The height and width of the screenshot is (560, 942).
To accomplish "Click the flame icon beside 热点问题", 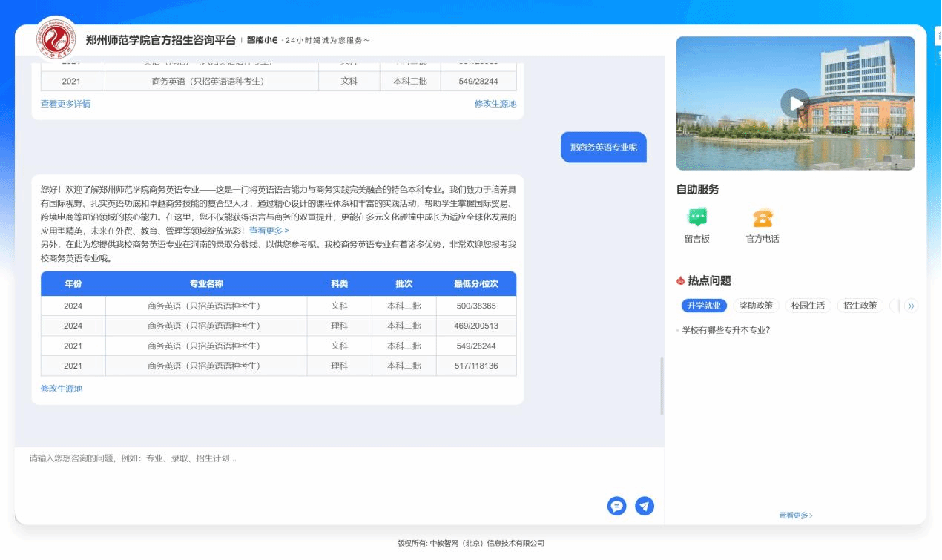I will point(680,280).
